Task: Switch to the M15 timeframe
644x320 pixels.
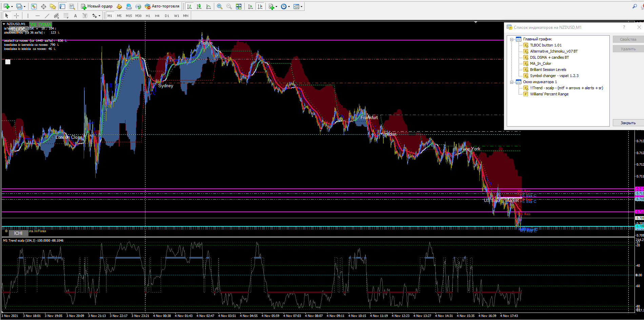Action: pos(129,16)
